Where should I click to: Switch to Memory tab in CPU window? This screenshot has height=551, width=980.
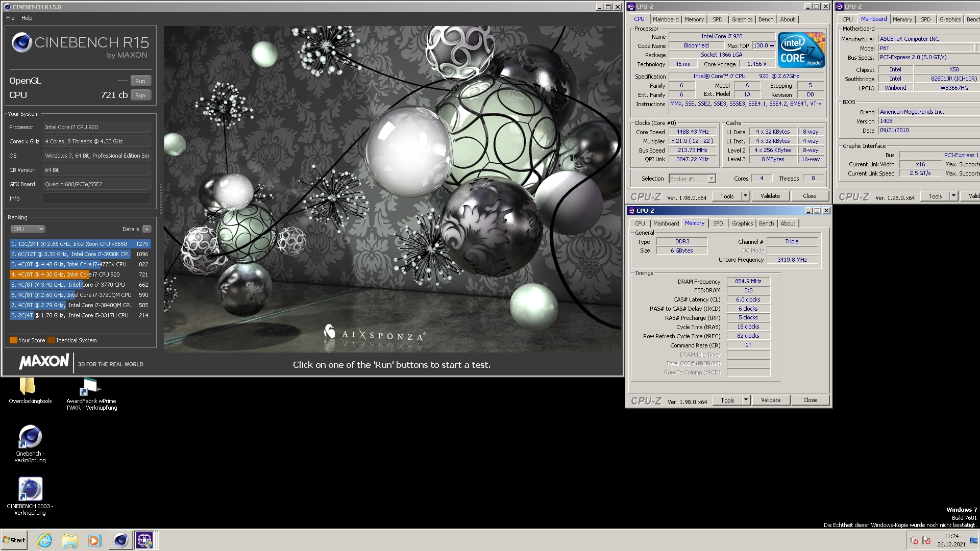point(694,19)
